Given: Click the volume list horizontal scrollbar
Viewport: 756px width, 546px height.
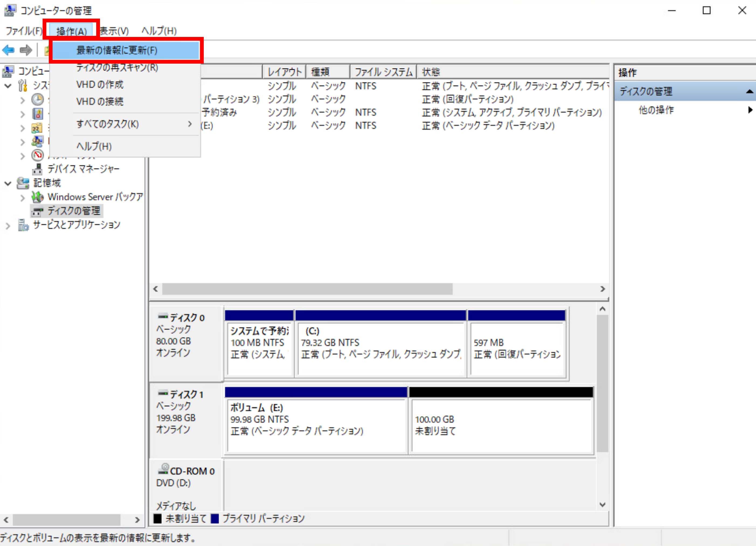Looking at the screenshot, I should pyautogui.click(x=307, y=289).
